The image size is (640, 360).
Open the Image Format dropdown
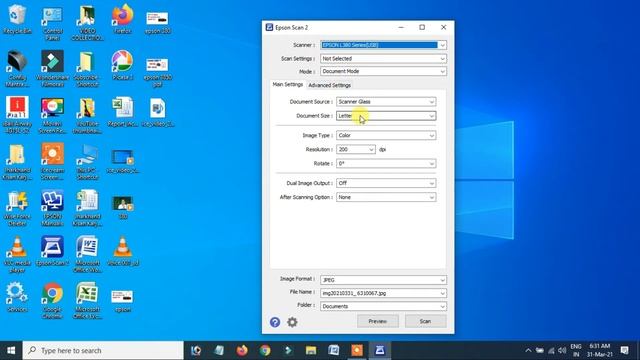click(383, 280)
